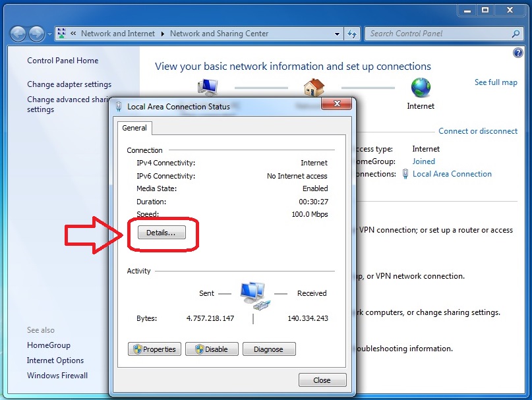Open Change adapter settings

pyautogui.click(x=69, y=84)
